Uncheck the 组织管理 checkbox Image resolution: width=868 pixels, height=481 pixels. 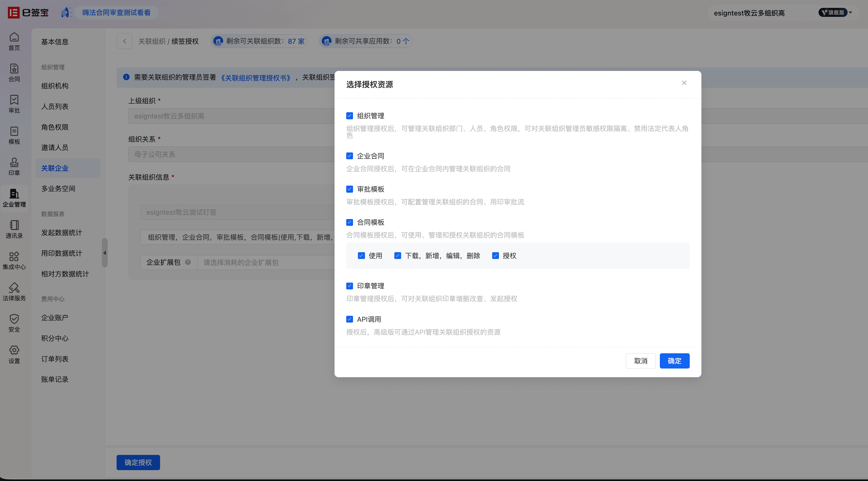(349, 116)
